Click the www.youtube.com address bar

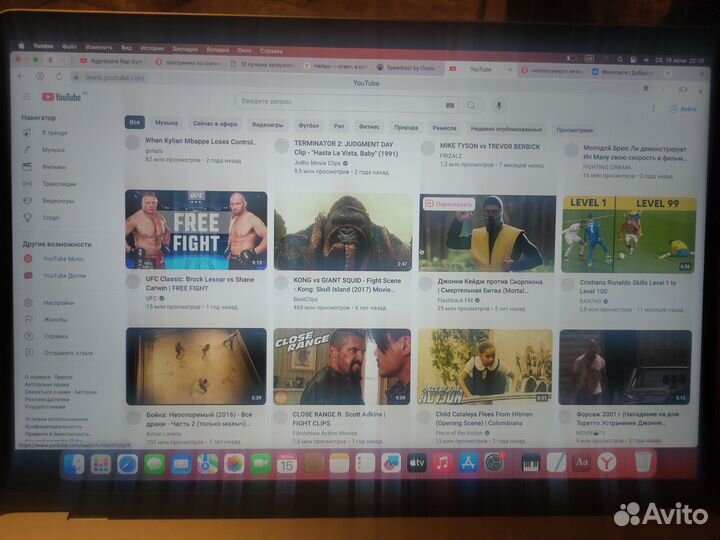[x=115, y=78]
